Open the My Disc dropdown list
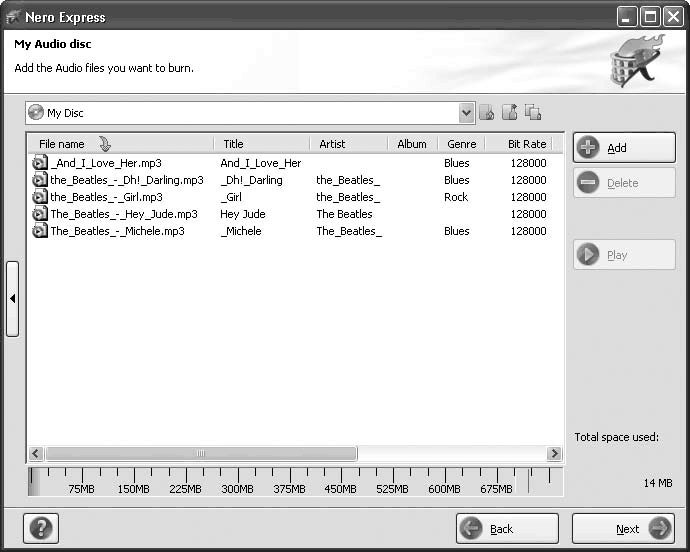690x552 pixels. coord(466,113)
